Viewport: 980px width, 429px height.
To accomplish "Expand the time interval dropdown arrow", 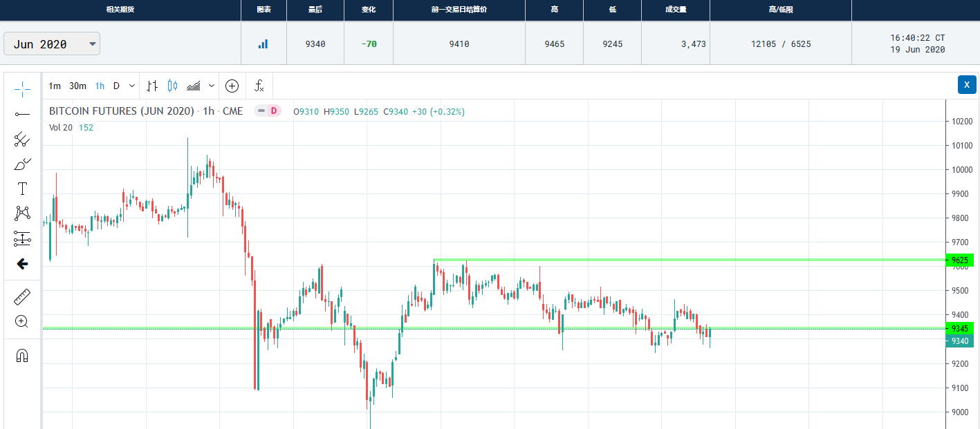I will [132, 86].
